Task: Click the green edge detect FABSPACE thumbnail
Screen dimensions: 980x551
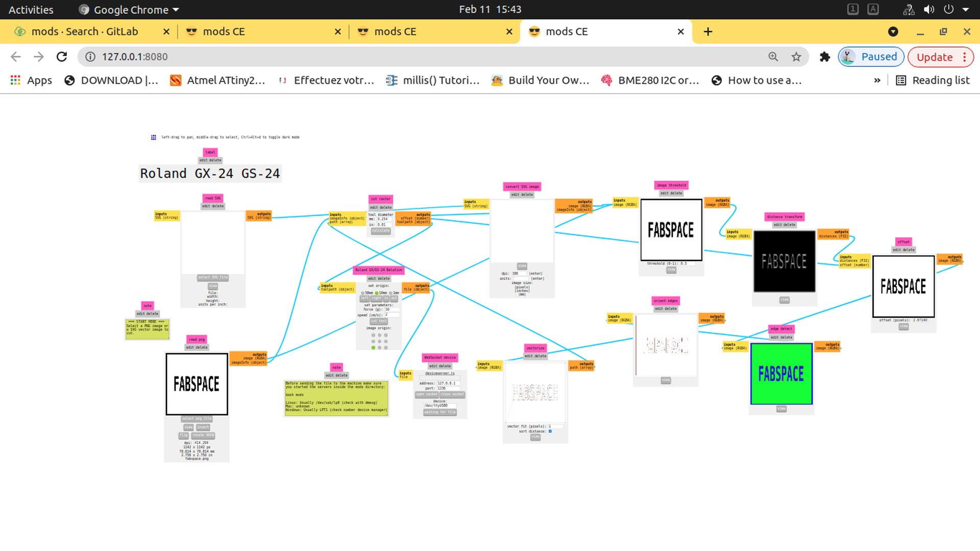Action: (781, 374)
